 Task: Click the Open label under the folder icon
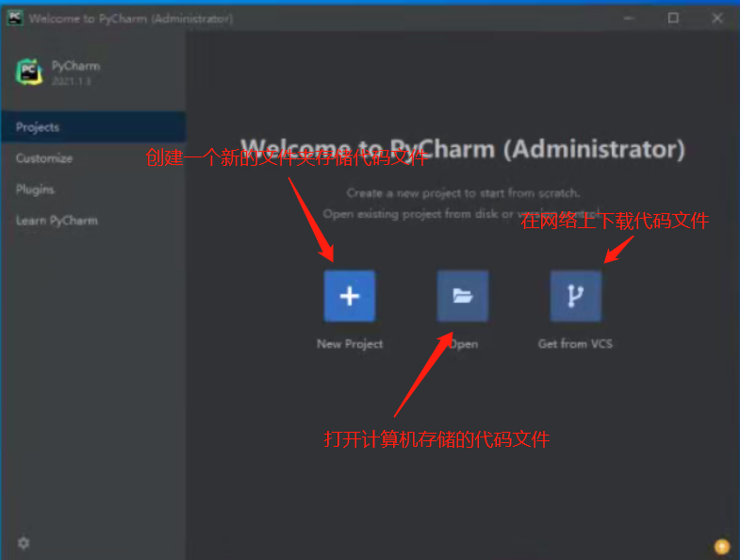pyautogui.click(x=464, y=344)
